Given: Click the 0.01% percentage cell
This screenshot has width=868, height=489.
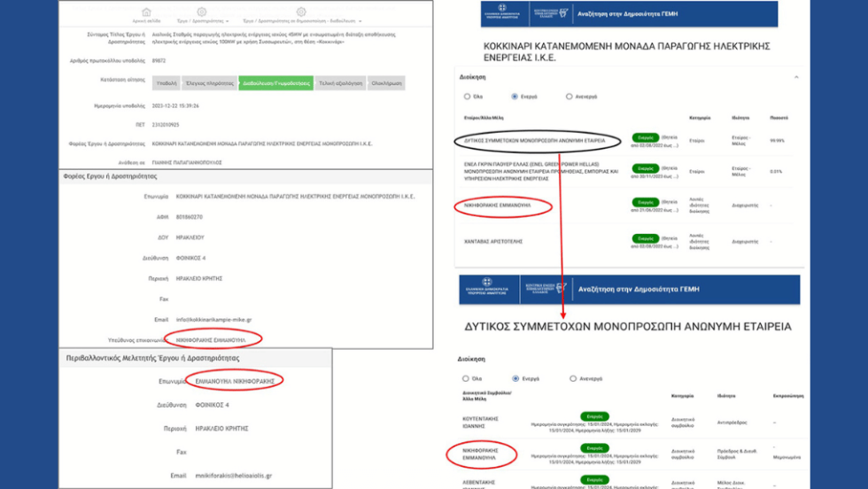Looking at the screenshot, I should (x=776, y=172).
